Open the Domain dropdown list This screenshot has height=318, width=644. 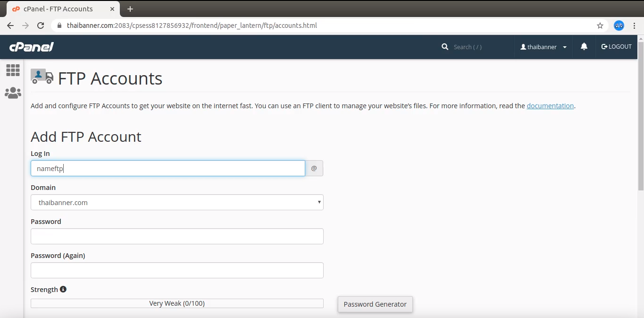tap(177, 202)
